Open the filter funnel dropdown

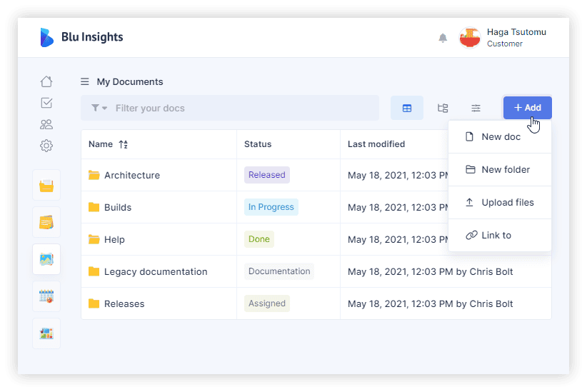[99, 109]
